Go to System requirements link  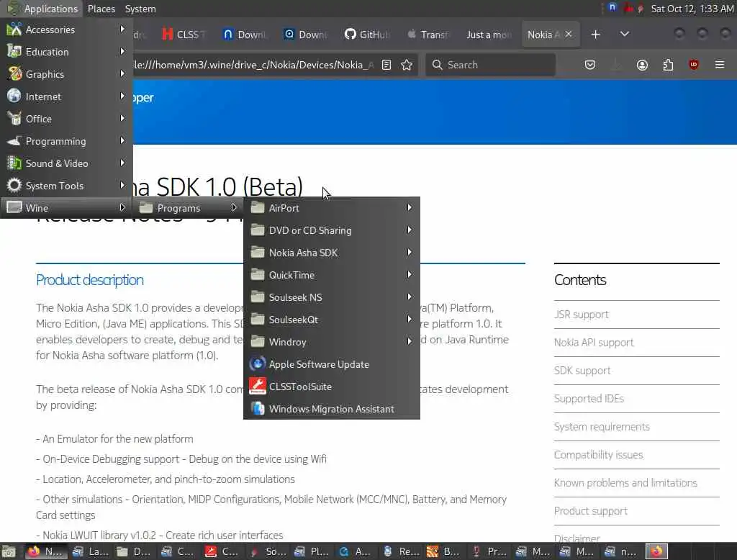[x=602, y=427]
